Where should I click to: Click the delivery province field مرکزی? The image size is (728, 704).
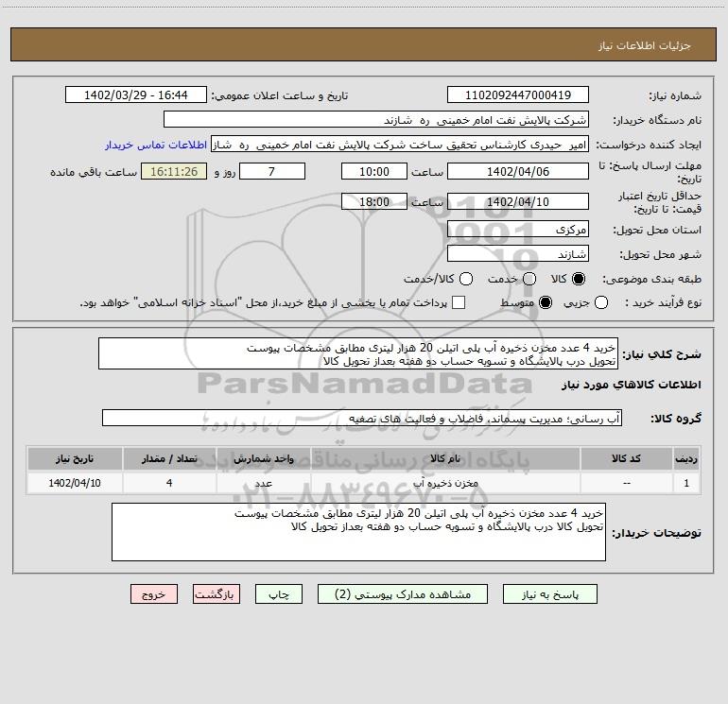pos(518,229)
